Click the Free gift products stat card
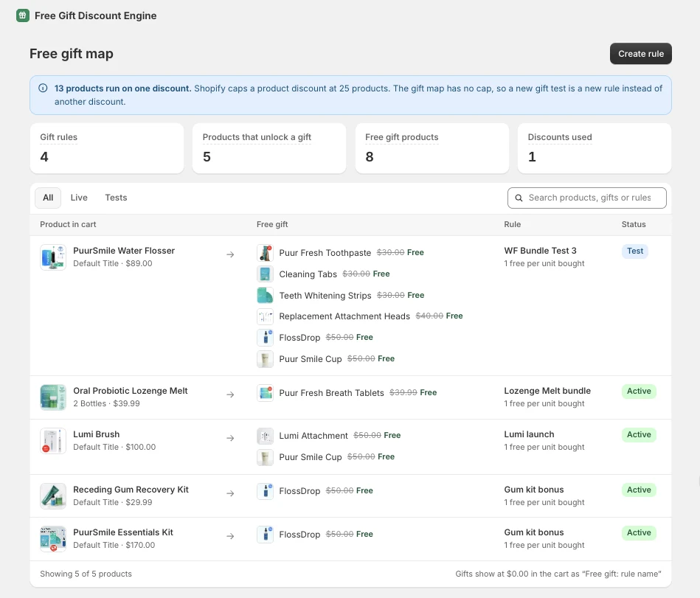This screenshot has width=700, height=598. (432, 148)
